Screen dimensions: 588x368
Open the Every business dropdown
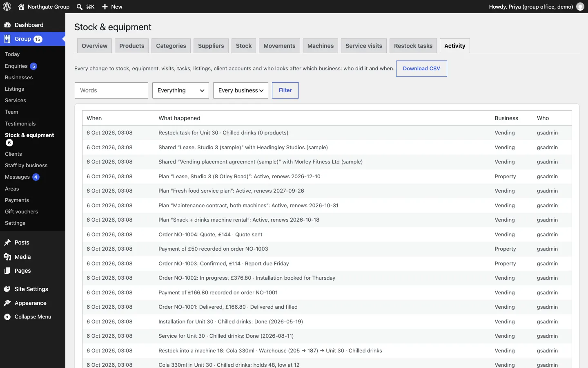pyautogui.click(x=241, y=90)
